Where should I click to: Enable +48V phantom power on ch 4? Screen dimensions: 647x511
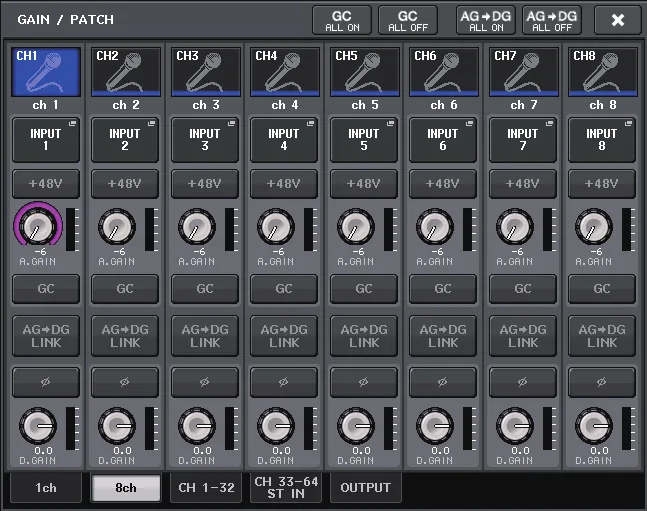point(284,184)
